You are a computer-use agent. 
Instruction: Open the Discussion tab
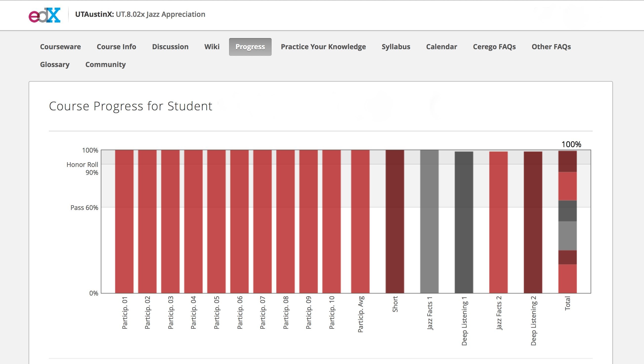click(x=170, y=47)
